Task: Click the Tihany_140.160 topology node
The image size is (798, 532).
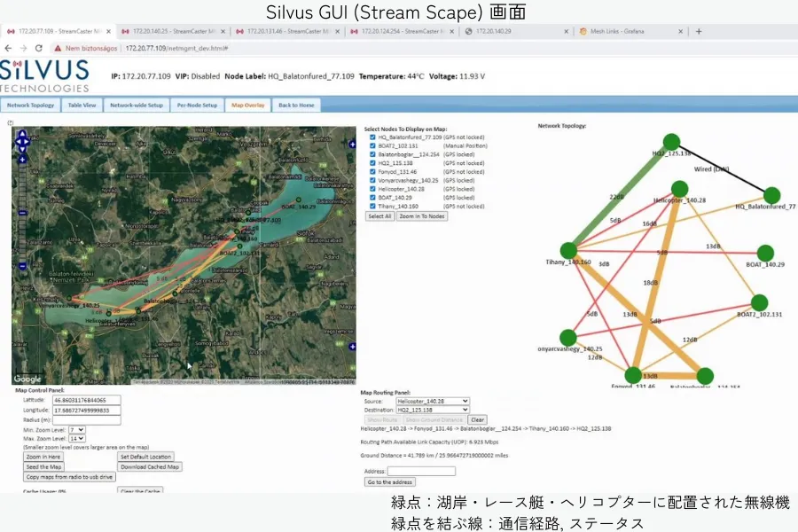Action: click(568, 250)
